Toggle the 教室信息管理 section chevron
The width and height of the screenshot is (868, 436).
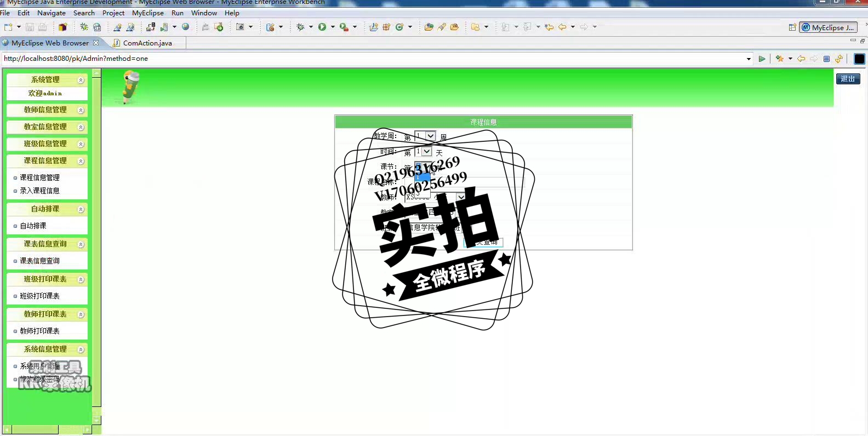(81, 127)
